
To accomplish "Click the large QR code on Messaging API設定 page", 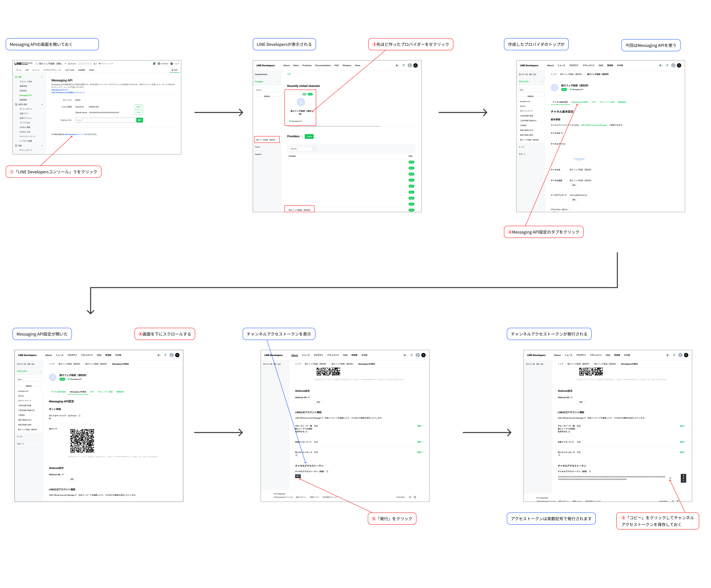I will tap(82, 441).
